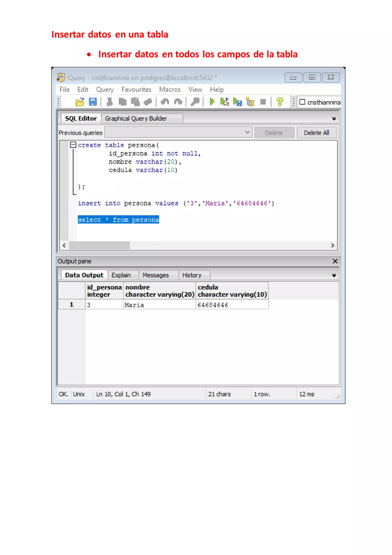Screen dimensions: 392x555
Task: Click the id_persona column header
Action: point(105,291)
